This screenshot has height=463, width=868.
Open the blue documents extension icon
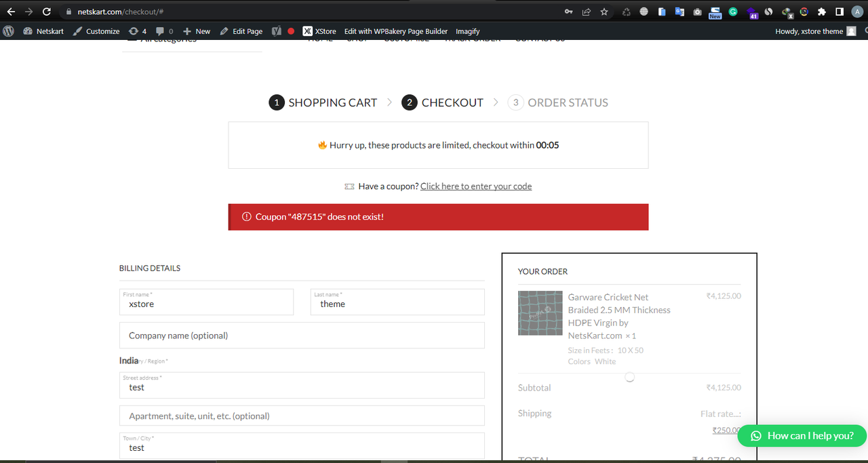(x=661, y=12)
